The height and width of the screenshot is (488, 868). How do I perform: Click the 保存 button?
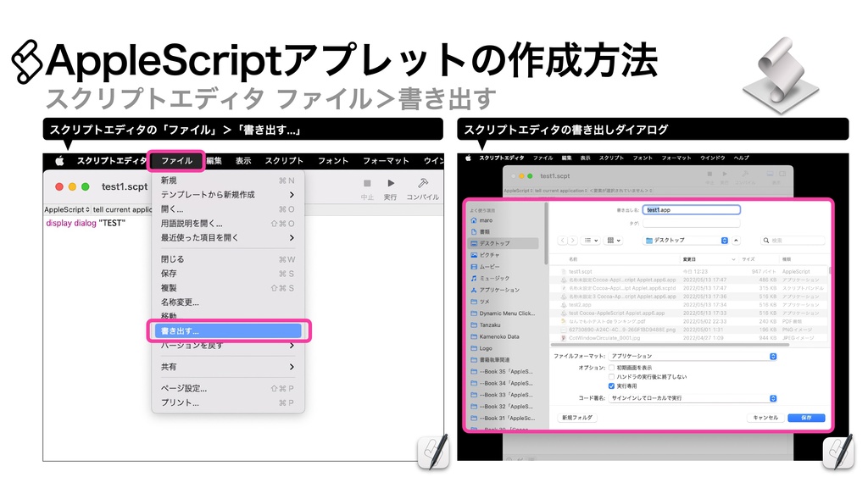pos(807,418)
